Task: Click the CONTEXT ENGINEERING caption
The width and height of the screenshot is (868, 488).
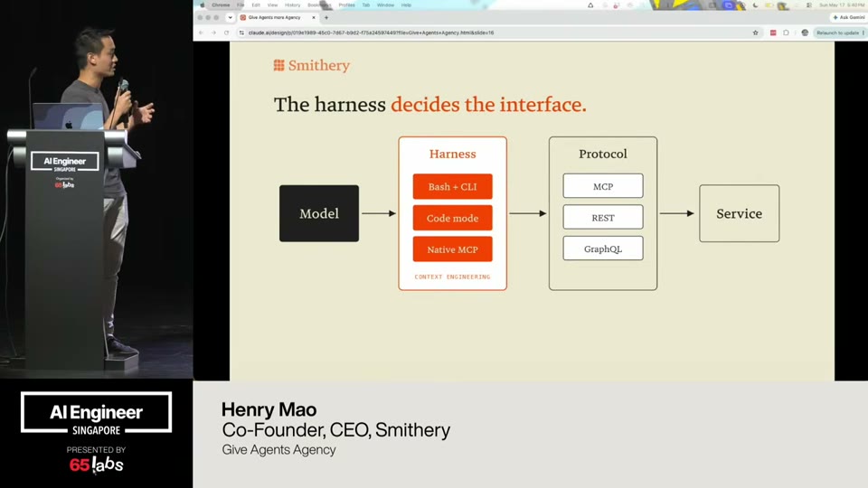Action: 452,277
